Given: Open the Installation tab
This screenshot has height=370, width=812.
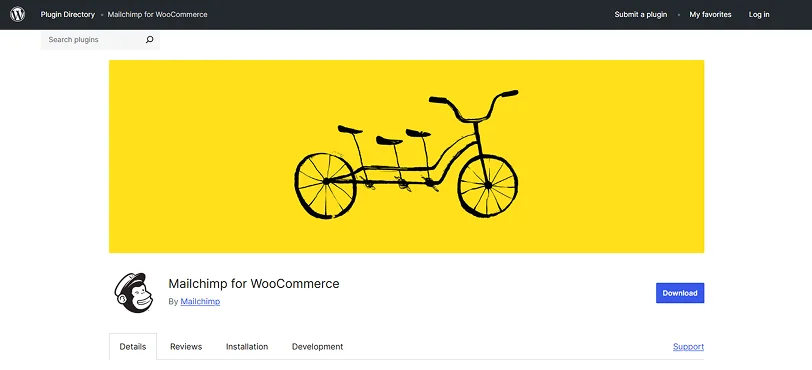Looking at the screenshot, I should pyautogui.click(x=247, y=347).
